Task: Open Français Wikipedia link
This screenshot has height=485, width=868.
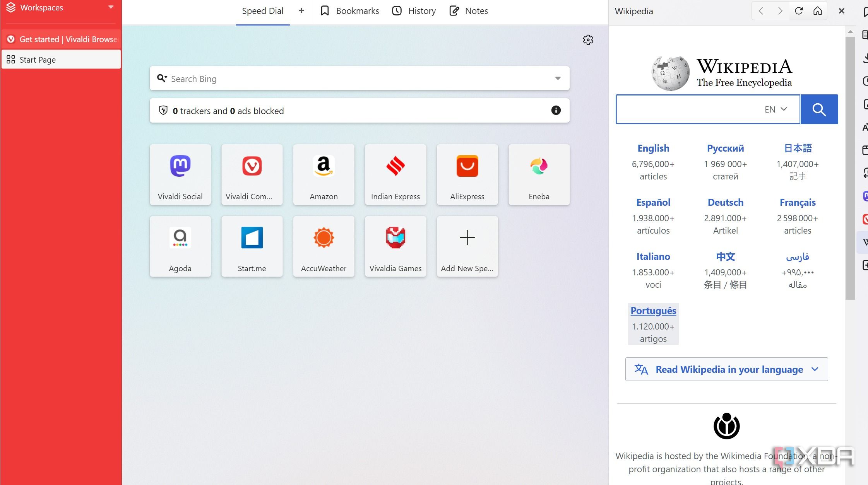Action: [798, 202]
